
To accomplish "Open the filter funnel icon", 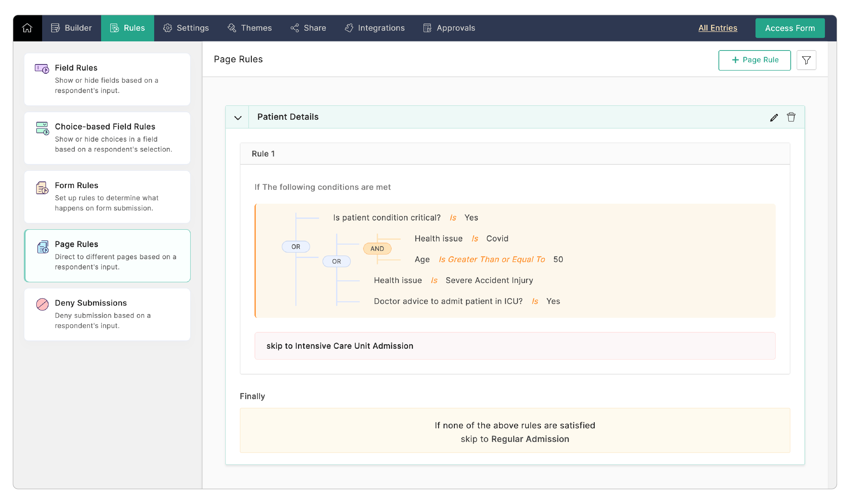I will click(806, 60).
